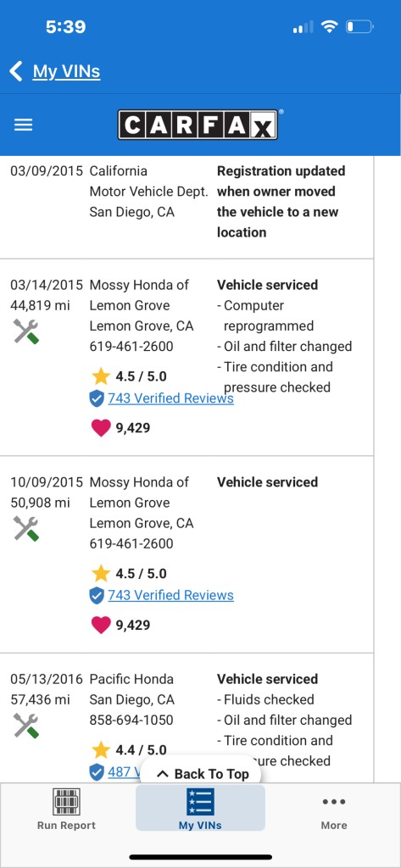Tap wrench service icon for 03/14/2015 entry

(26, 331)
